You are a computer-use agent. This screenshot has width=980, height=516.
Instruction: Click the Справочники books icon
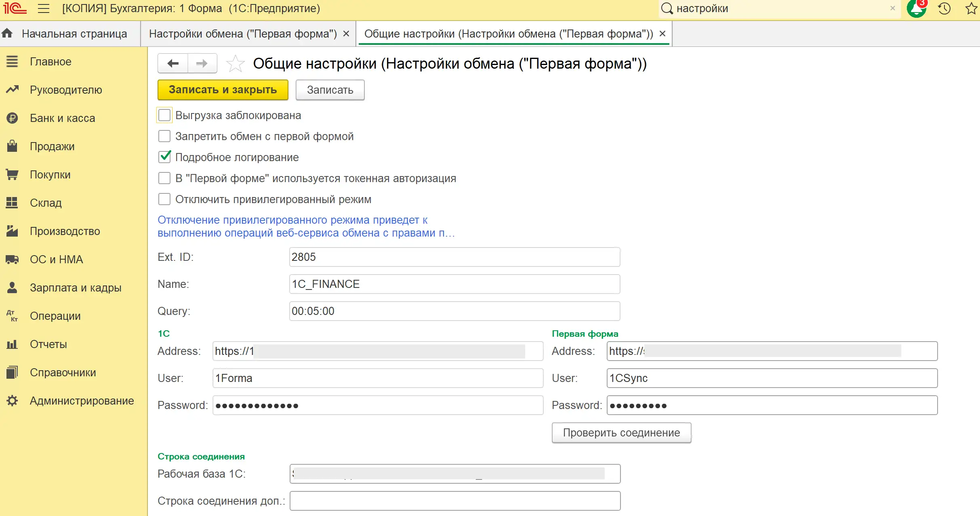pos(12,372)
